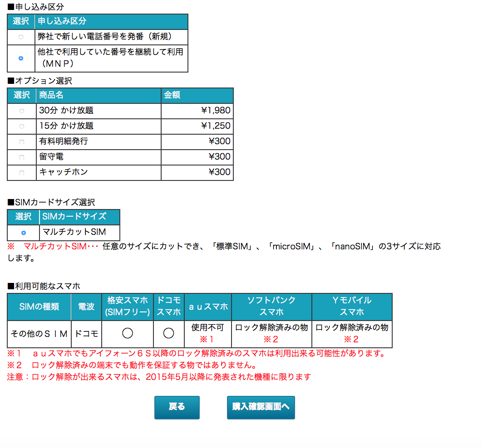Select new phone number (新規) radio button
This screenshot has width=483, height=448.
click(x=21, y=37)
